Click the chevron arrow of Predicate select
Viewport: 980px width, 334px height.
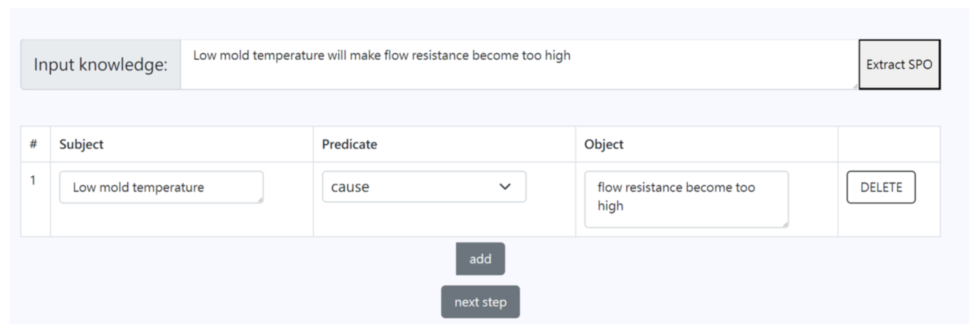[x=505, y=187]
